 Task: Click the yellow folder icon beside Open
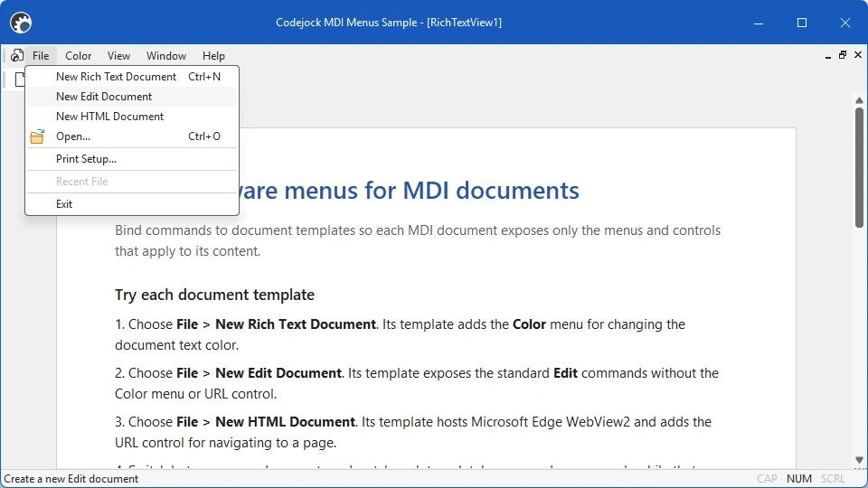click(37, 136)
